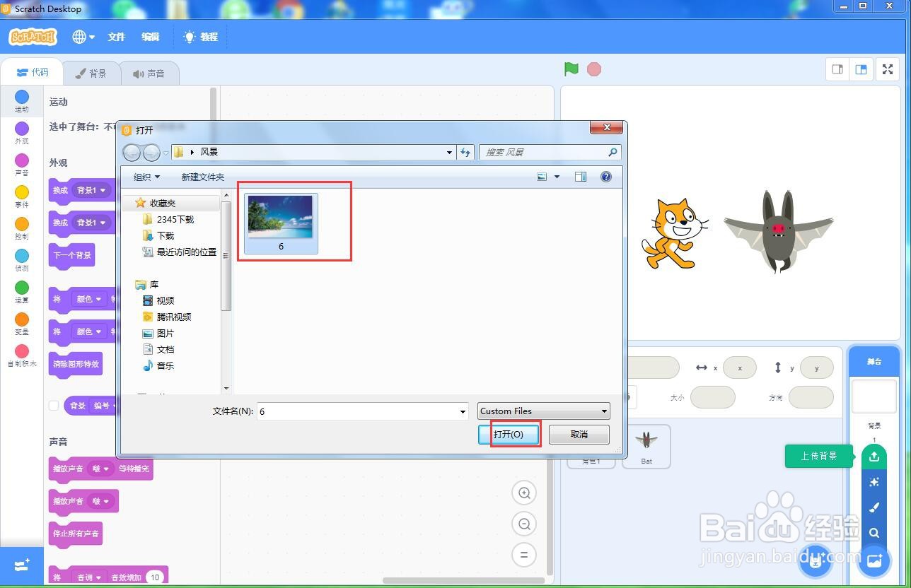This screenshot has width=911, height=588.
Task: Open file dialog help
Action: (x=606, y=177)
